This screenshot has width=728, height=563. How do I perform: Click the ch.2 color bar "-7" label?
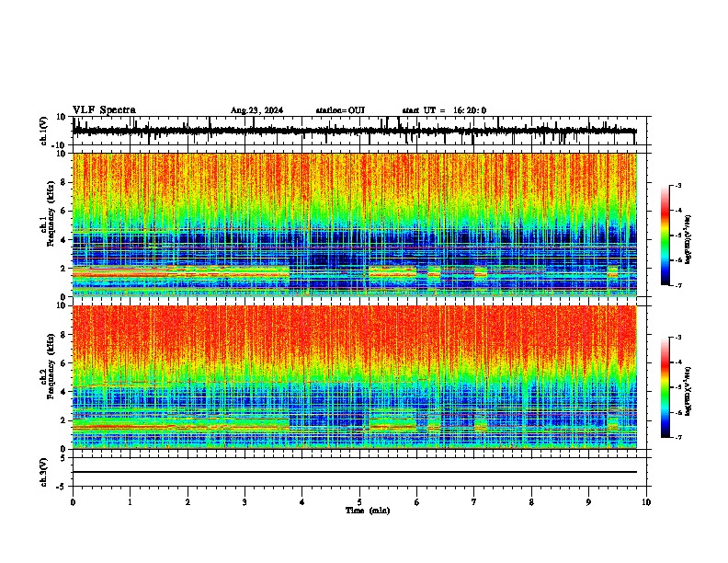tap(678, 437)
